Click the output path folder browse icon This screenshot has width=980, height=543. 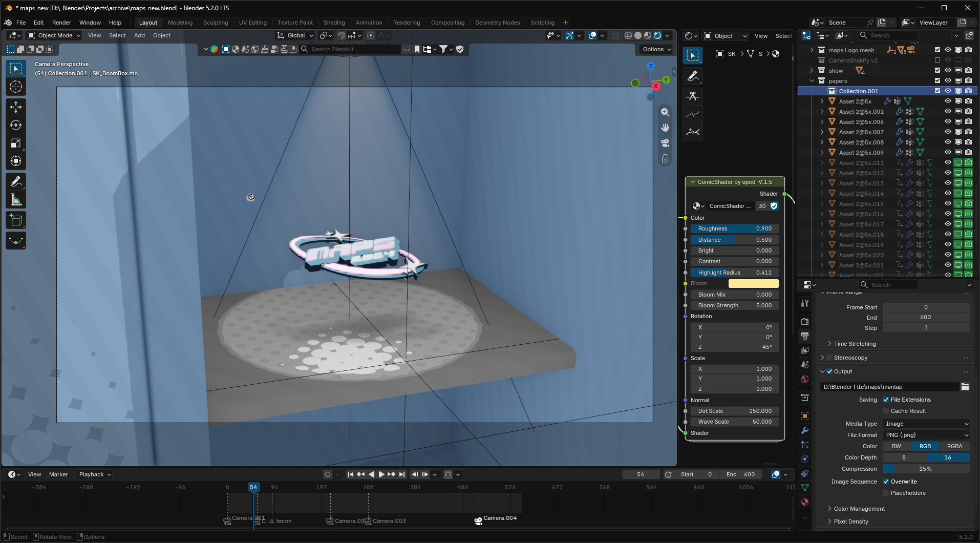click(x=965, y=387)
